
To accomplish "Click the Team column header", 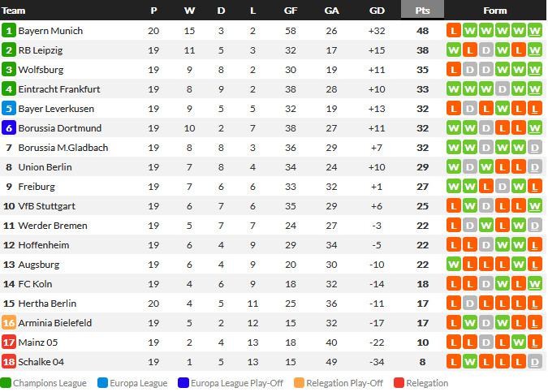I will [x=13, y=11].
